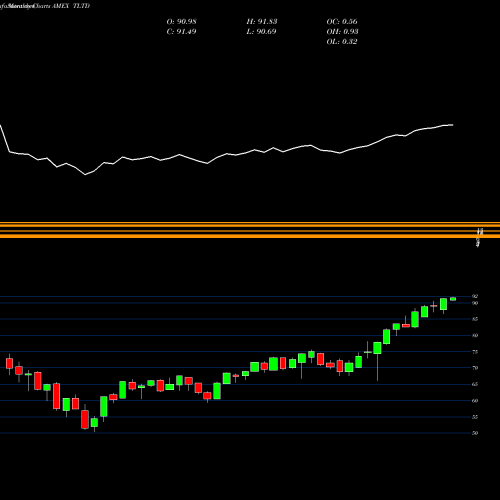This screenshot has width=500, height=500.
Task: Click the 92 price axis label
Action: (x=475, y=296)
